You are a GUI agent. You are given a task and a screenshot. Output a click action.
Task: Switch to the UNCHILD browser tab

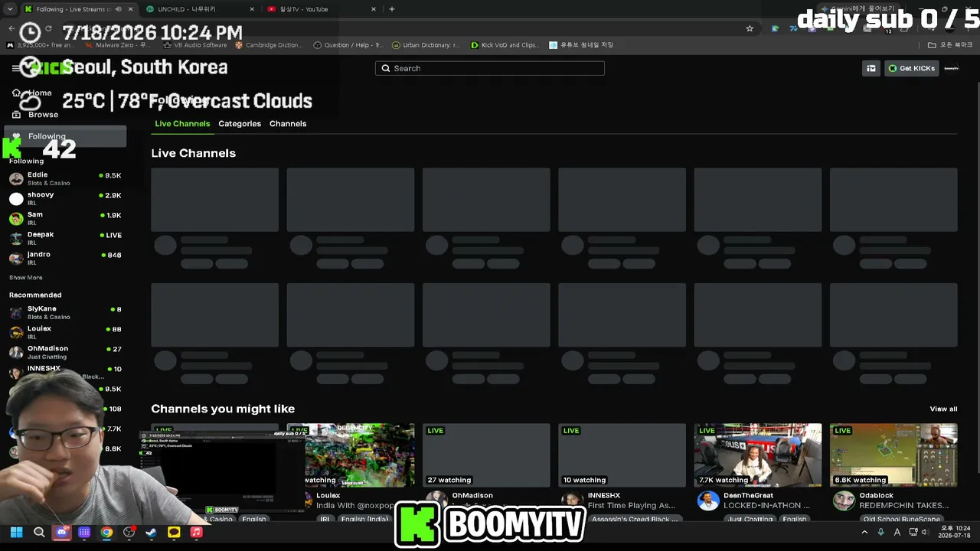click(x=201, y=9)
